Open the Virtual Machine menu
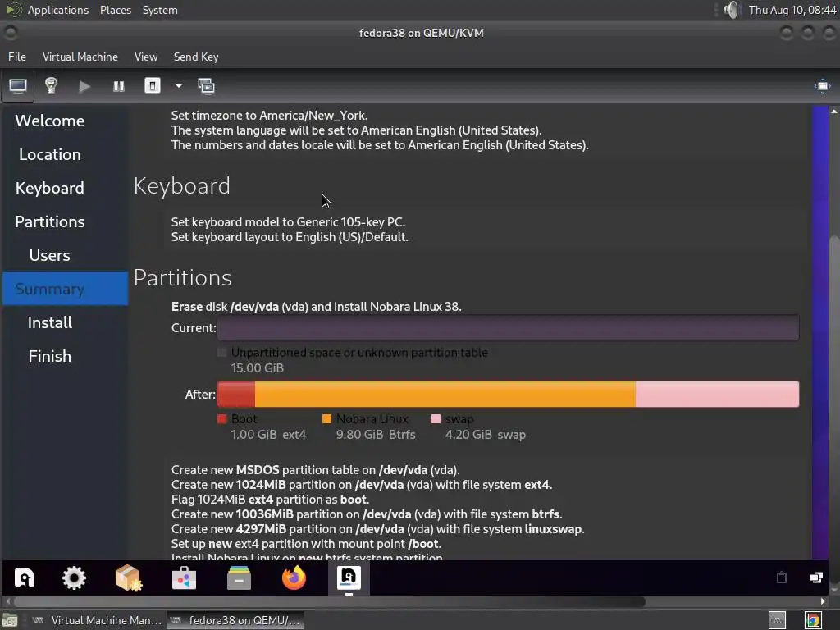The image size is (840, 630). click(80, 57)
